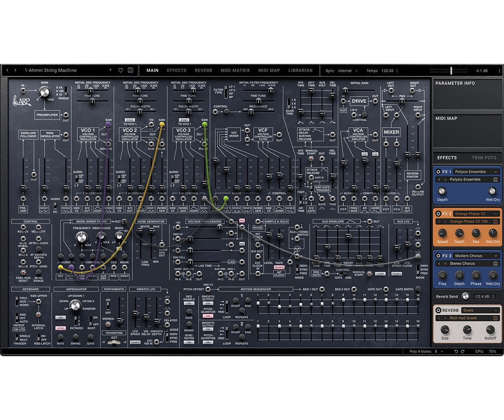Click the save icon in the FX 2 slot
Screen dimensions: 504x420
pyautogui.click(x=496, y=221)
